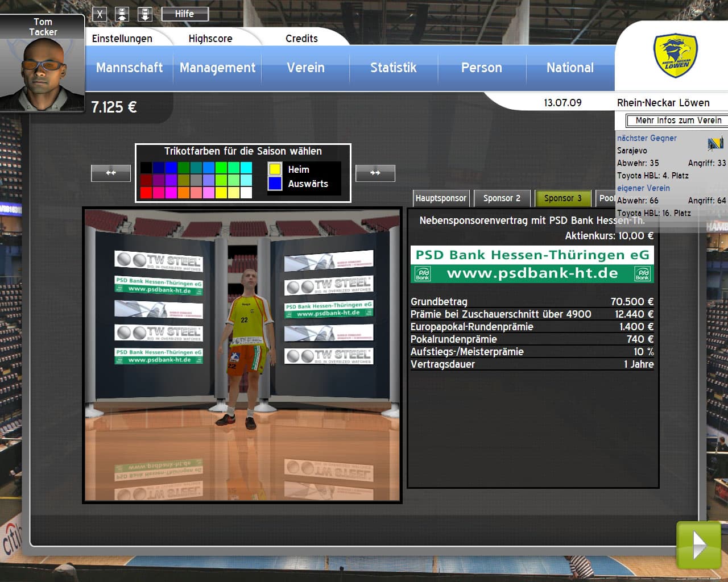The height and width of the screenshot is (582, 728).
Task: Open the Statistik menu
Action: (x=394, y=68)
